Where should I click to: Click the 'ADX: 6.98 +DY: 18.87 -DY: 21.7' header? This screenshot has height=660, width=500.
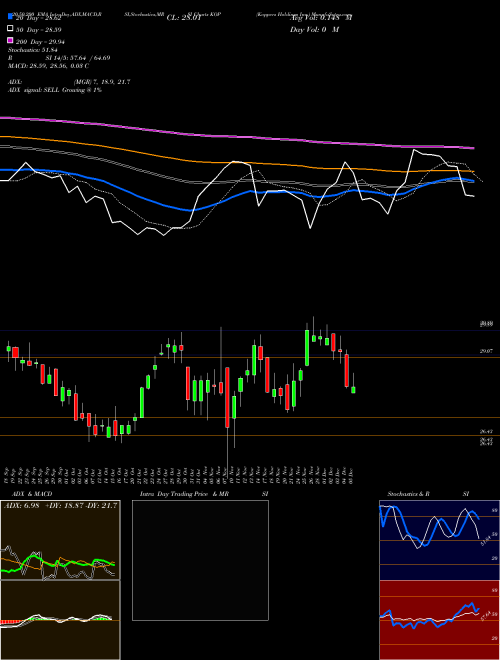[61, 505]
